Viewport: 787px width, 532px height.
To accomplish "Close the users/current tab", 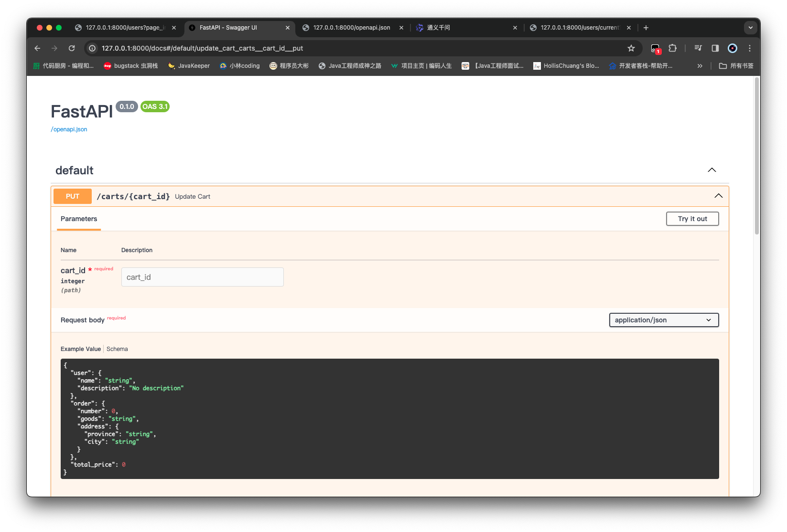I will click(x=629, y=28).
